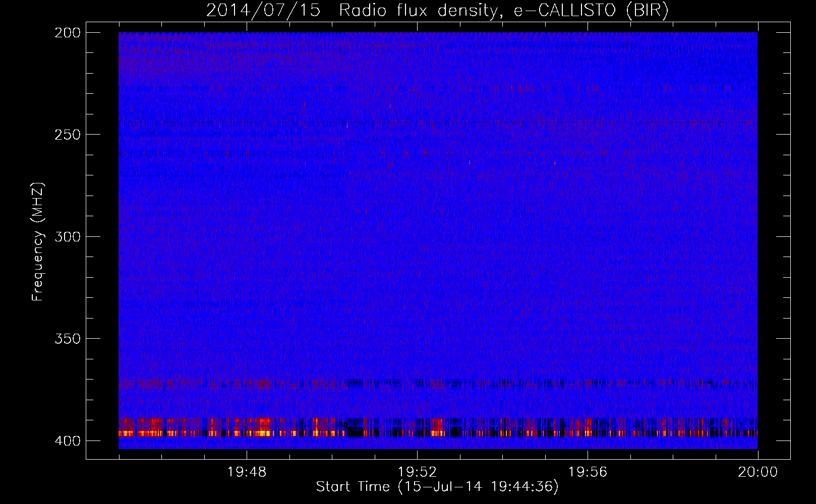816x504 pixels.
Task: Click the '20:00' time tick label
Action: (757, 472)
